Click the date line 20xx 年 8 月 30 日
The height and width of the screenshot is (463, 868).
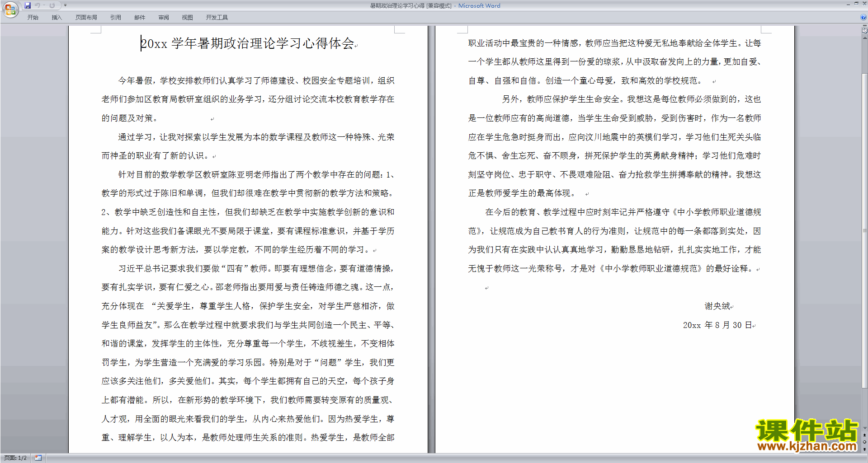click(717, 325)
